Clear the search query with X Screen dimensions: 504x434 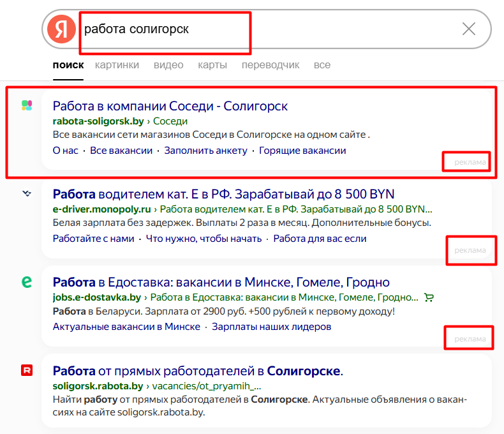(469, 29)
